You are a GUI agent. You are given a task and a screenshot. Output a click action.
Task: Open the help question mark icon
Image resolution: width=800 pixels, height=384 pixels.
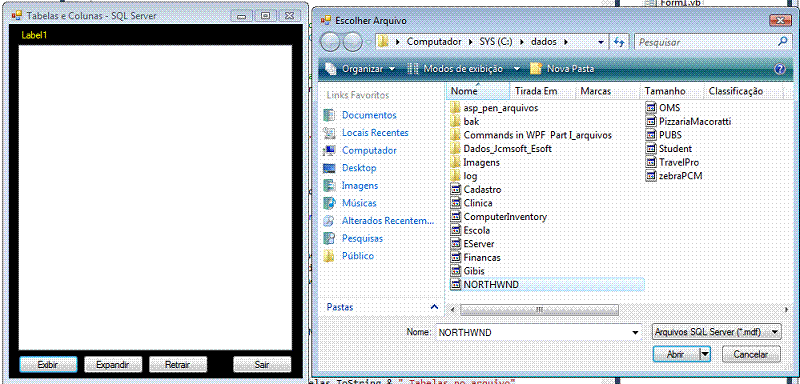pyautogui.click(x=780, y=69)
